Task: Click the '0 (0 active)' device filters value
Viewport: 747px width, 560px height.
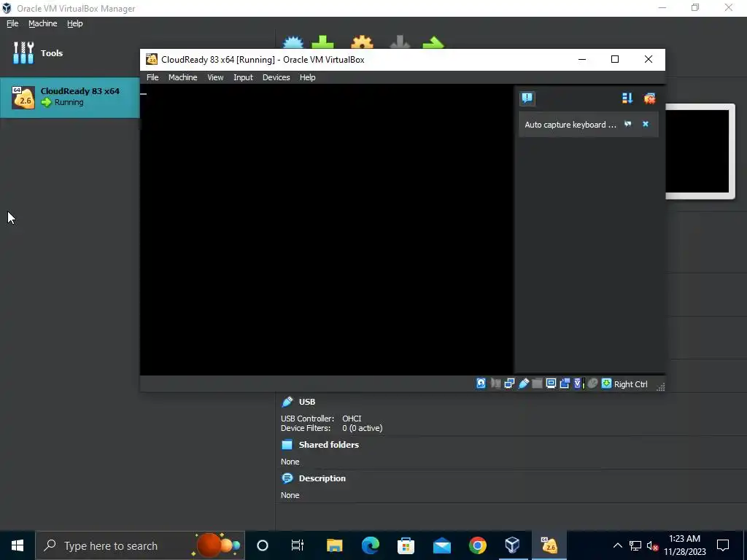Action: (x=362, y=428)
